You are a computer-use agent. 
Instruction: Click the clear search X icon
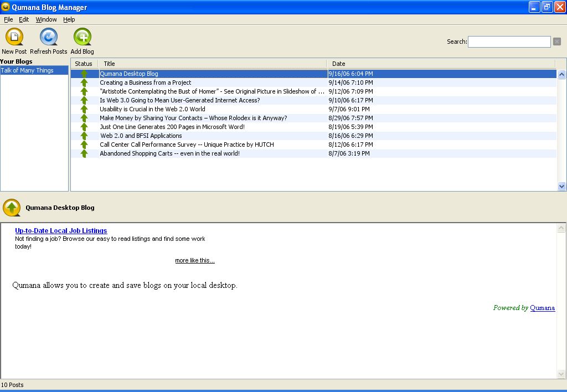click(557, 42)
